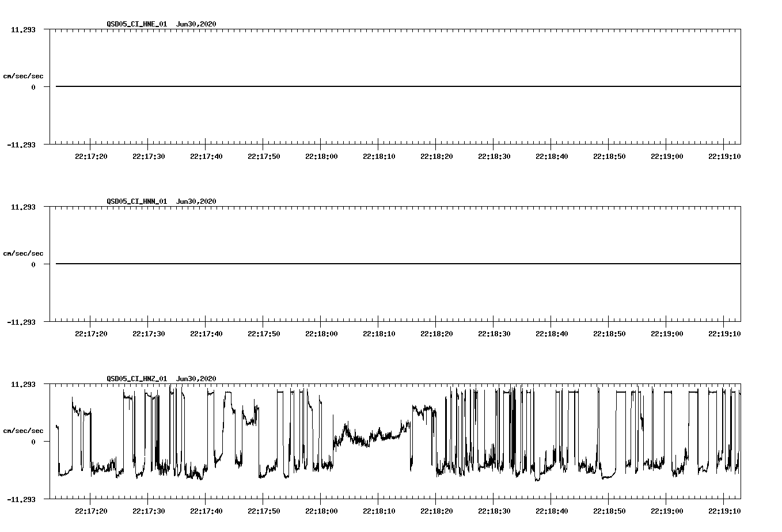Click the 22:19:10 time label under HNZ plot
Screen dimensions: 782x532
[724, 511]
